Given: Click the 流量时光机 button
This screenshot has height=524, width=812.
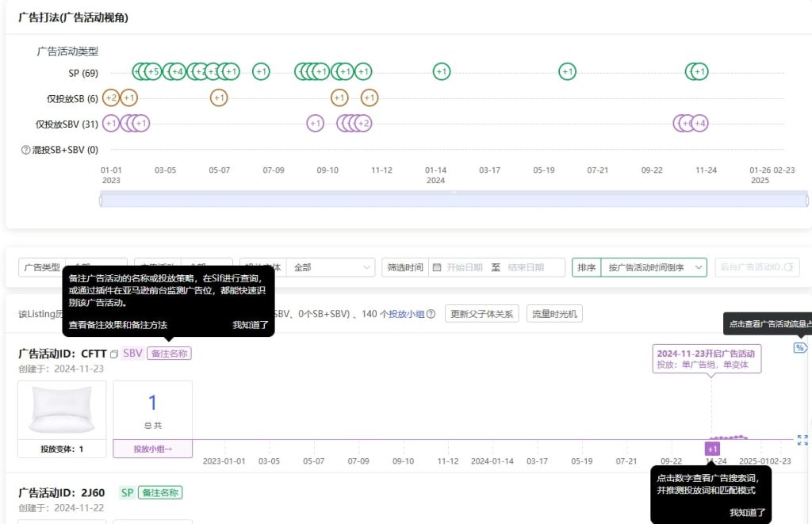Looking at the screenshot, I should pos(555,314).
